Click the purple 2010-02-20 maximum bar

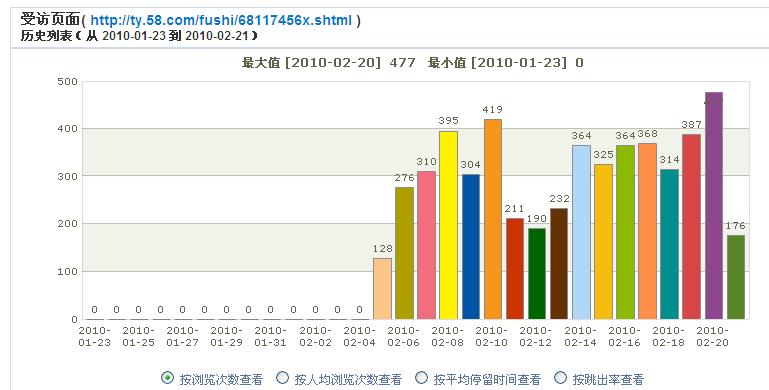[x=714, y=206]
